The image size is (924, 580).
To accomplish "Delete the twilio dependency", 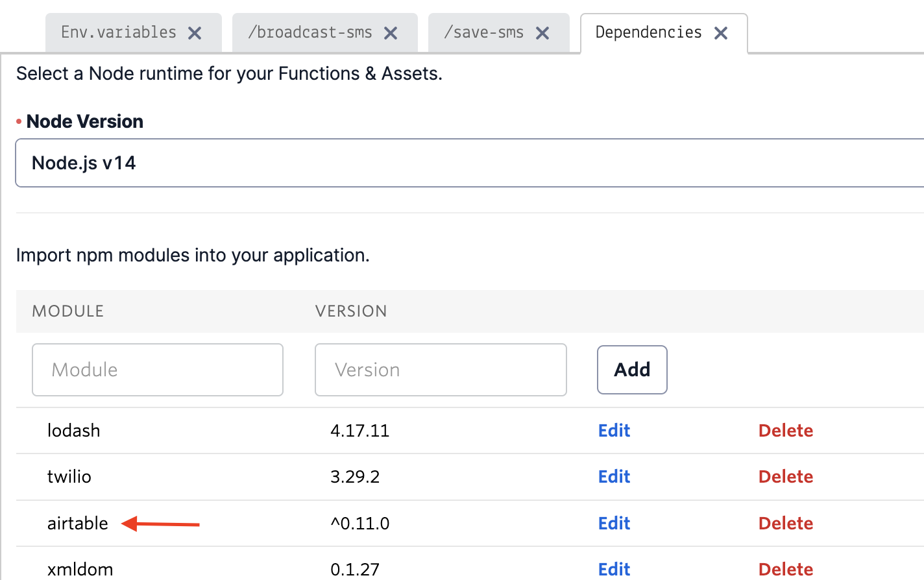I will coord(785,477).
